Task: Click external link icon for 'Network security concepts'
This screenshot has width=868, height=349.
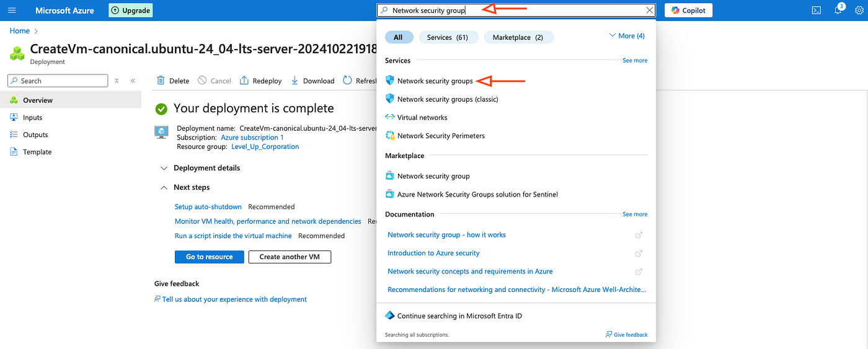Action: click(639, 272)
